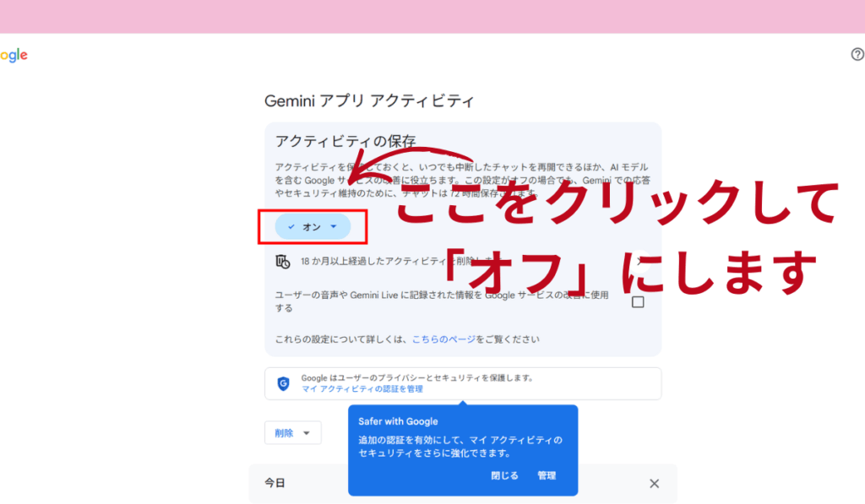Click the caret arrow beside 削除
865x504 pixels.
[307, 434]
